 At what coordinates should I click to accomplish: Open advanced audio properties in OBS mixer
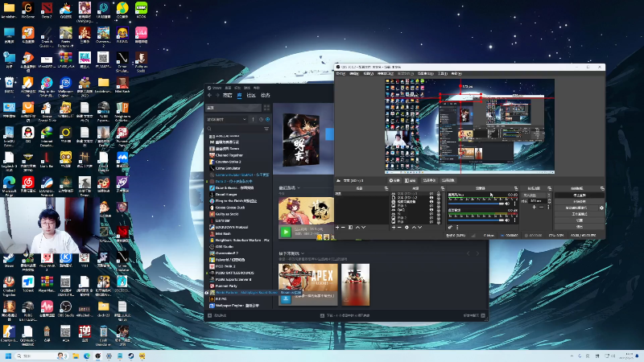[451, 227]
